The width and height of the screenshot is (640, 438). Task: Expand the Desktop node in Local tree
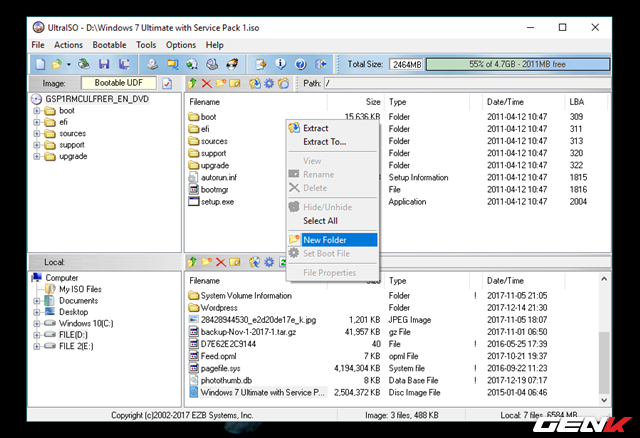pos(37,312)
